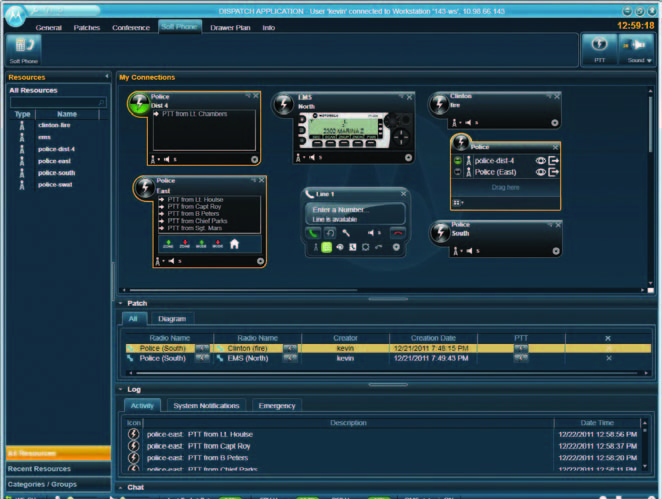Click the green call button on Line 1
Screen dimensions: 662x499
pos(312,233)
